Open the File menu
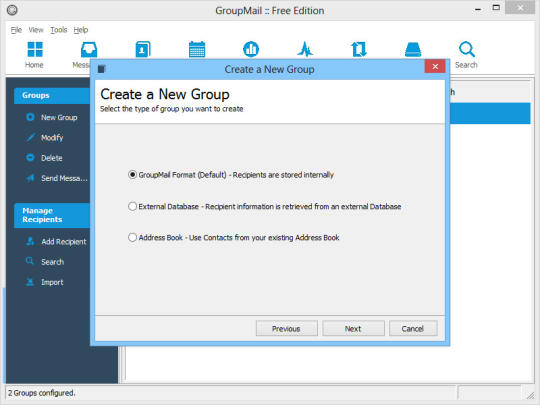 pos(16,30)
